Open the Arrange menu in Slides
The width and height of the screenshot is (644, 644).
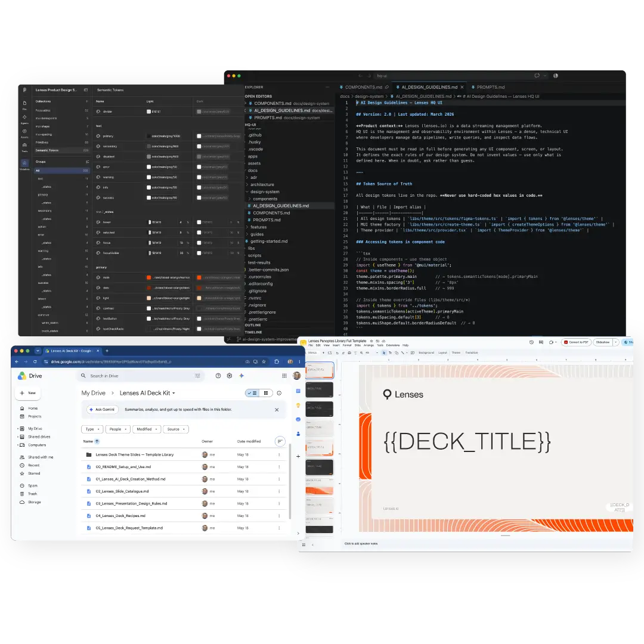[x=369, y=345]
